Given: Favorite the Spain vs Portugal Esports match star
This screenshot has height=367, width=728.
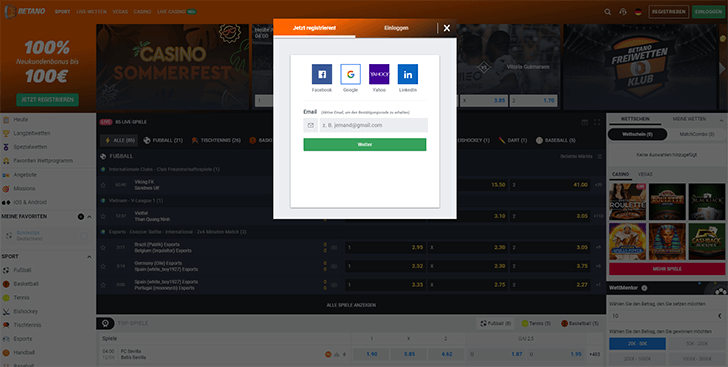Looking at the screenshot, I should point(103,285).
